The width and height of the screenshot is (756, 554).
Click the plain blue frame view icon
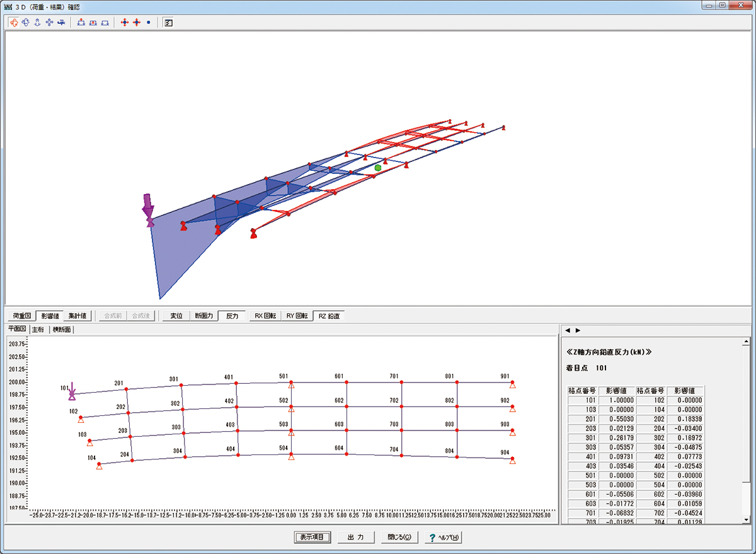click(x=105, y=22)
